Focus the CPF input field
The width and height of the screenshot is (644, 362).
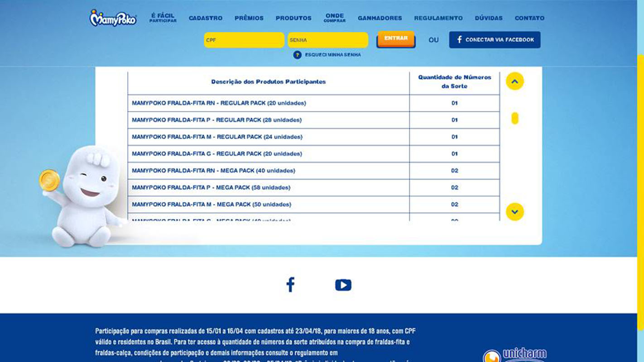[x=244, y=40]
